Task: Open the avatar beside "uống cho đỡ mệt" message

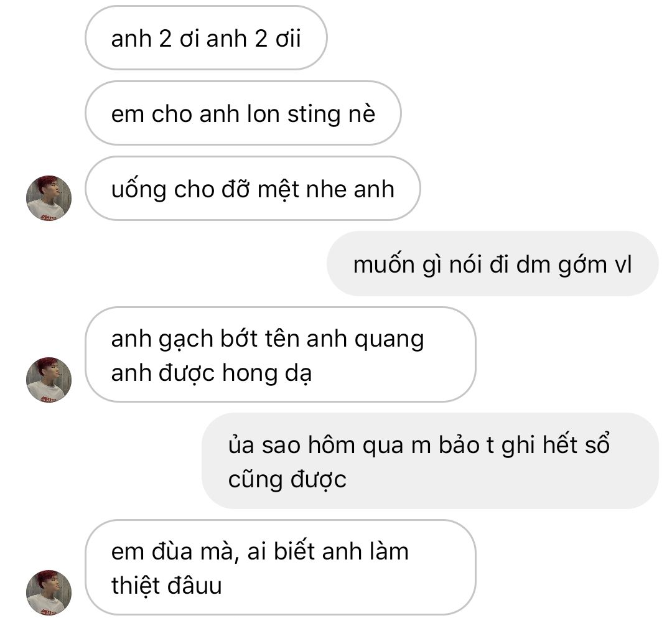Action: pyautogui.click(x=49, y=198)
